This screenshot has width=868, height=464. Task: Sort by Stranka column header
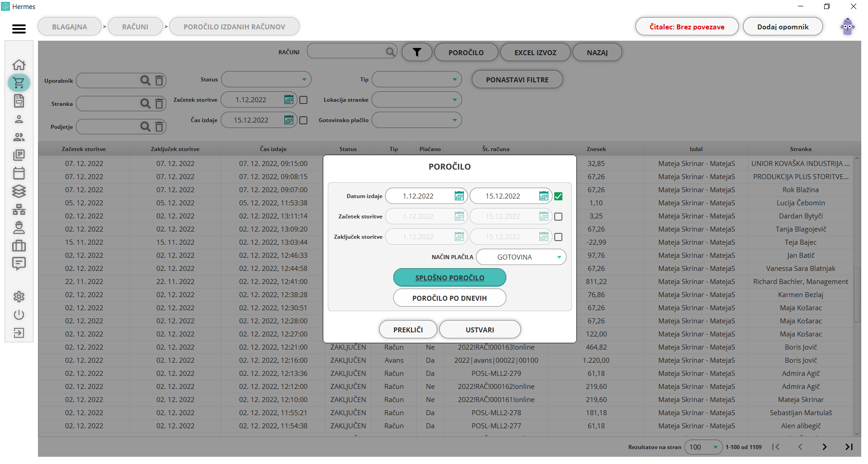(x=801, y=149)
